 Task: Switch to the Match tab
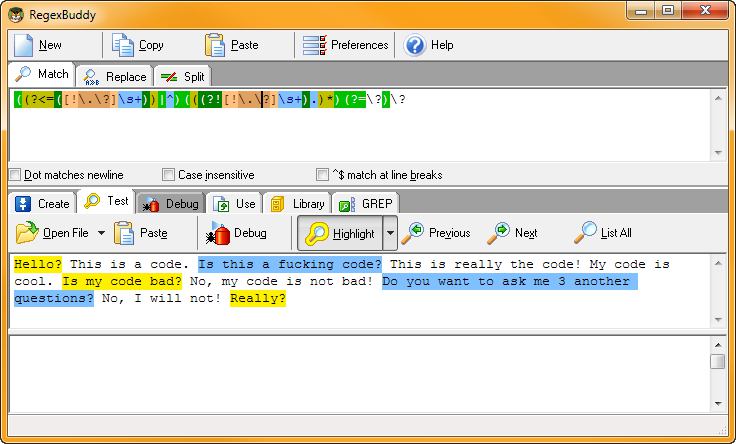[41, 74]
